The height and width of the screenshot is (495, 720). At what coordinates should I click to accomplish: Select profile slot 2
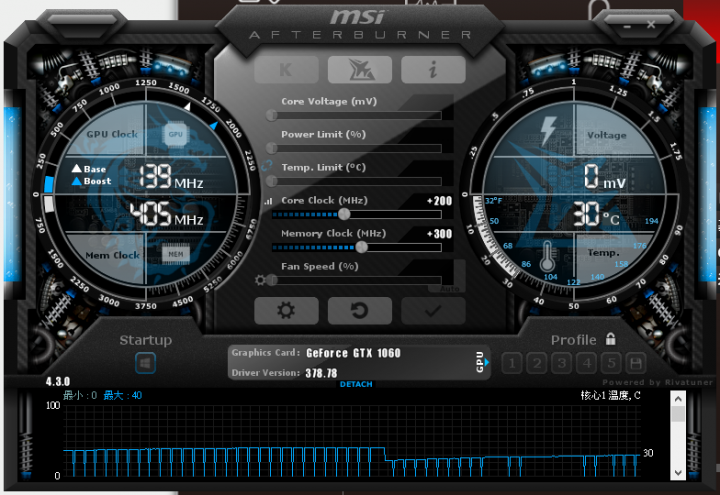pos(537,363)
